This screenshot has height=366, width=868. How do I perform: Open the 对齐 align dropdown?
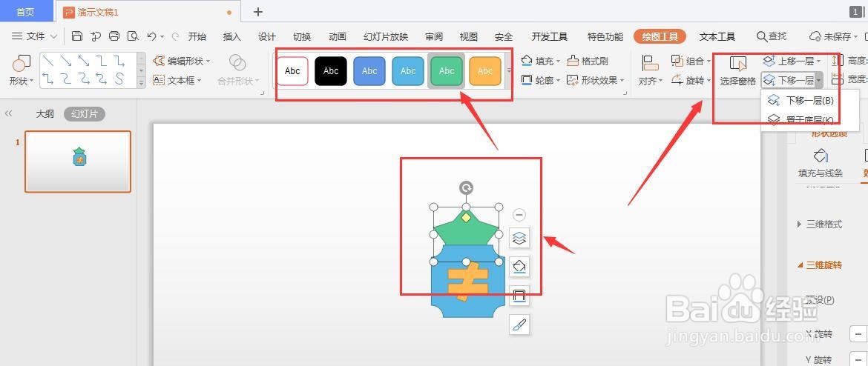pos(651,81)
